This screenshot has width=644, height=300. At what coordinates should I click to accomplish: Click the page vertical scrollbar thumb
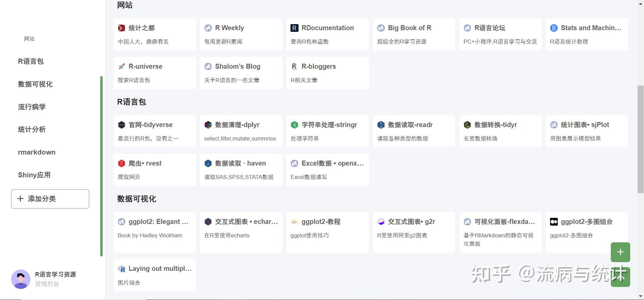(640, 139)
